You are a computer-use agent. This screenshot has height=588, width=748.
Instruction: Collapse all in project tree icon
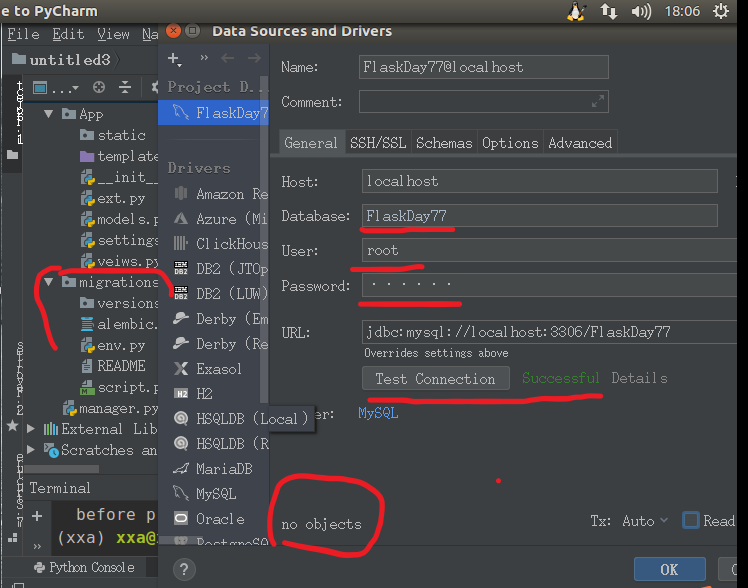pyautogui.click(x=125, y=87)
